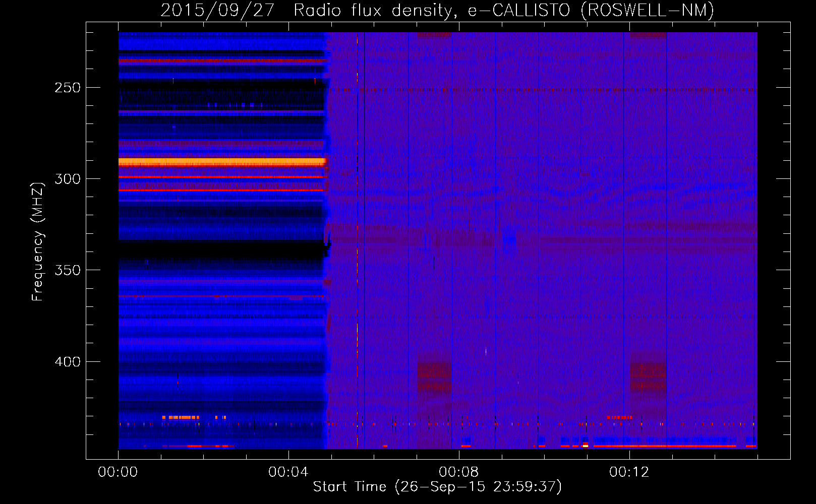Click the 00:00 time tick label
Viewport: 816px width, 504px height.
pos(118,472)
